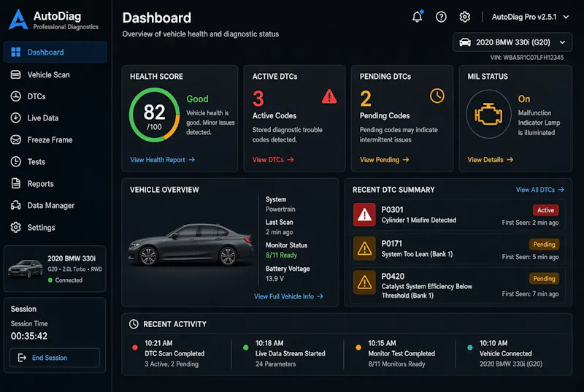Click the check-engine icon in MIL Status
Viewport: 584px width, 392px height.
(x=488, y=115)
